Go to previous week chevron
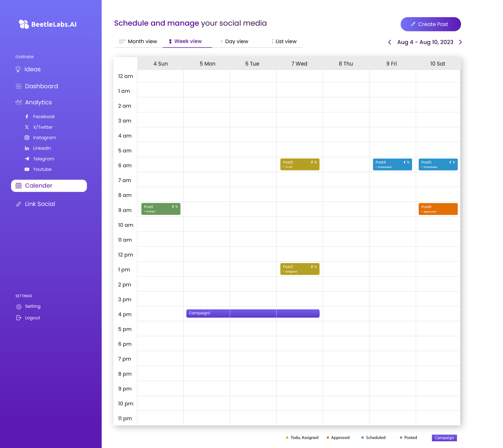Screen dimensions: 503x448 pyautogui.click(x=390, y=42)
